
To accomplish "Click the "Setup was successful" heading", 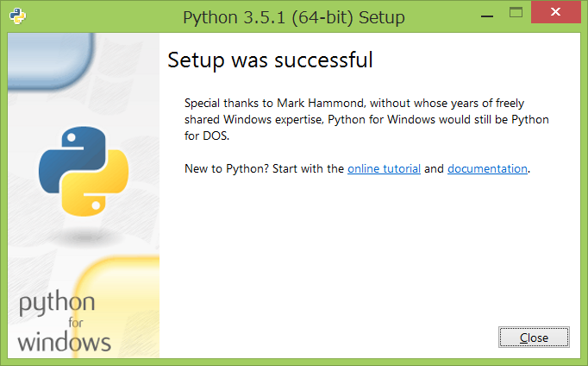I will 270,60.
